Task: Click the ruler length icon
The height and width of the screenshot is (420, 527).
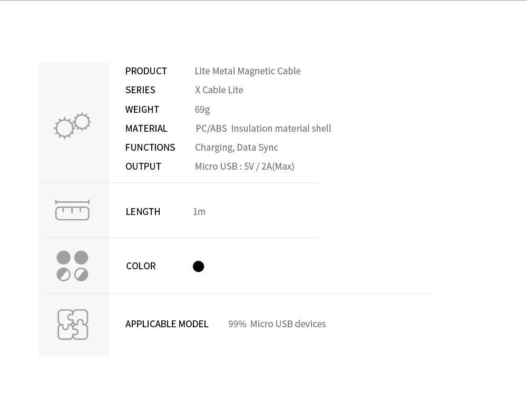Action: pyautogui.click(x=72, y=210)
